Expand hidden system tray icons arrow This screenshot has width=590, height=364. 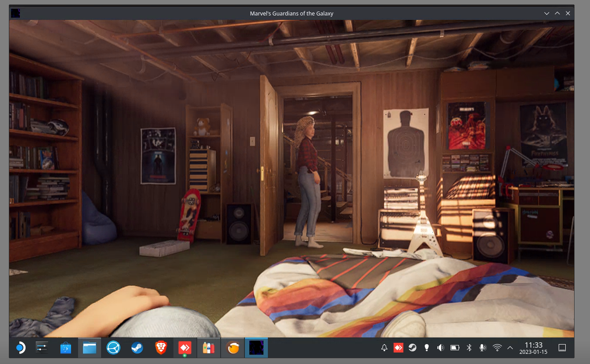pyautogui.click(x=510, y=348)
